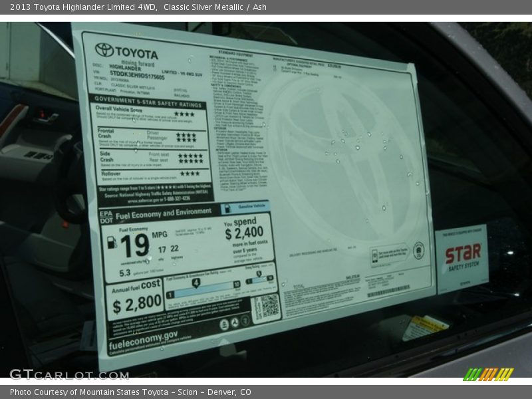The image size is (532, 399).
Task: Click the fuel economy rating marker showing 4
Action: click(196, 283)
